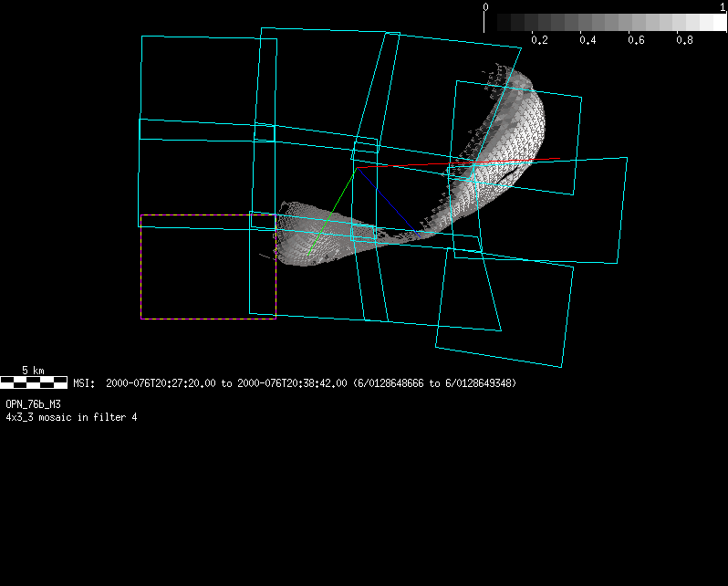Screen dimensions: 728x586
Task: Click the upper right lobe of the asteroid model
Action: coord(511,128)
